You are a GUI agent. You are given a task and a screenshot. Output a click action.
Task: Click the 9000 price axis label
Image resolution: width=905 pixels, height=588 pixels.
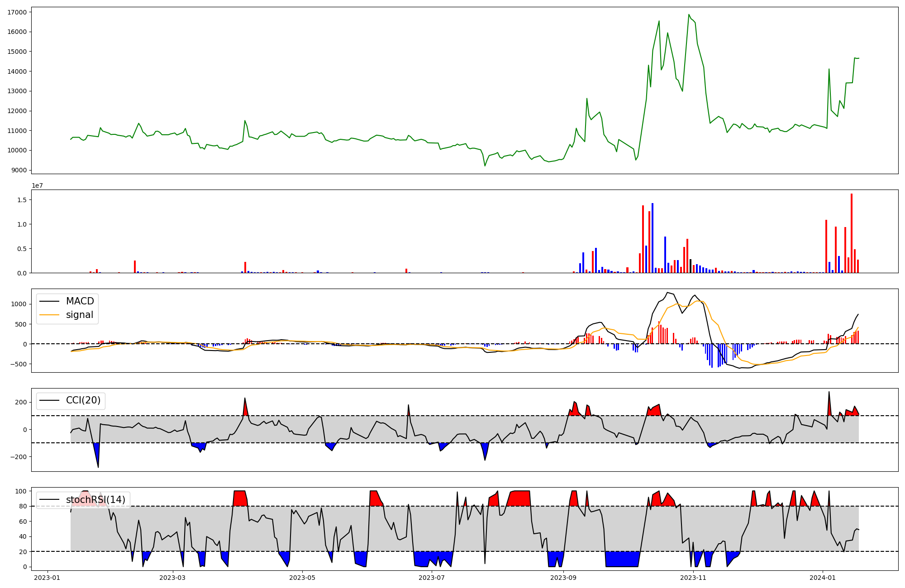pos(19,170)
